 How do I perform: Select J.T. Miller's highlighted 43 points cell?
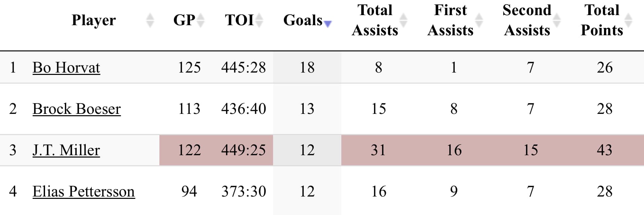604,150
